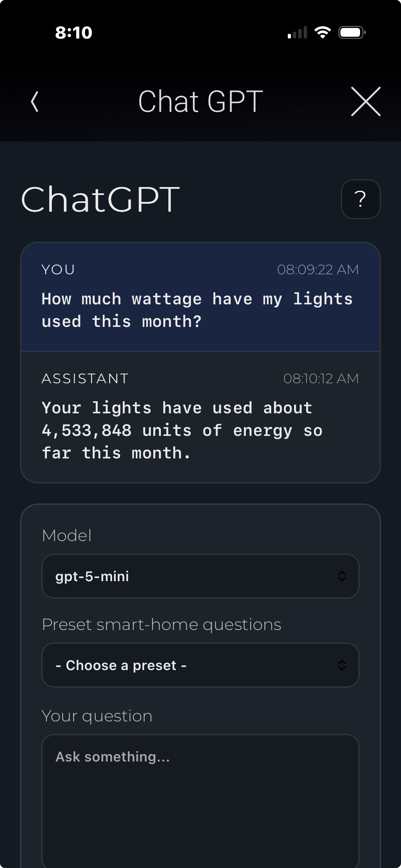Tap your message about lights wattage
The image size is (401, 868).
click(x=197, y=310)
